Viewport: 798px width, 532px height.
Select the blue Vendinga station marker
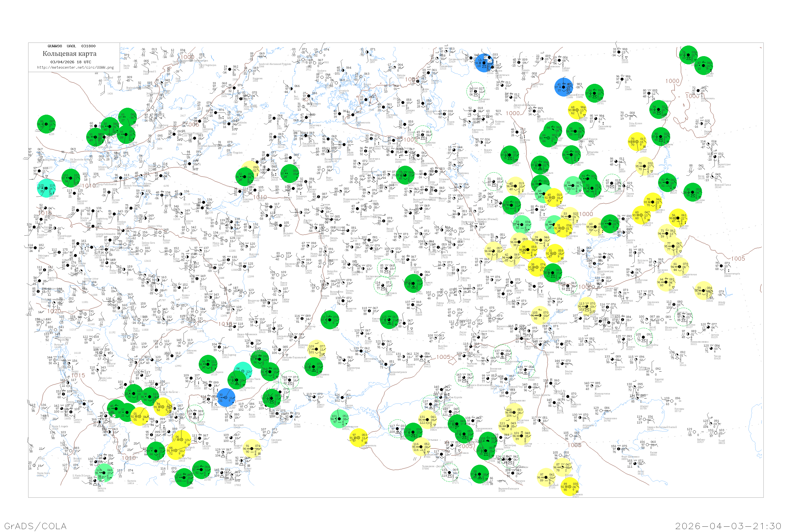pyautogui.click(x=564, y=87)
